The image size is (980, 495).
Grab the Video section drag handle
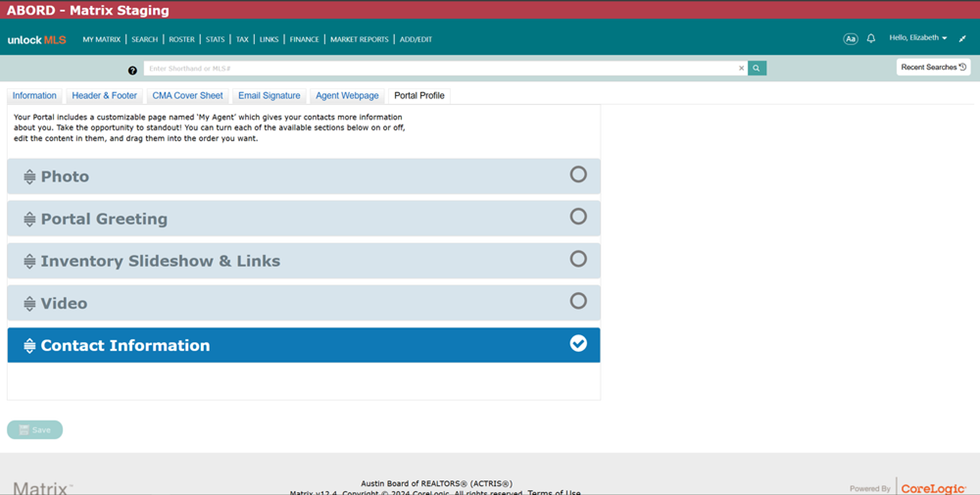click(29, 304)
